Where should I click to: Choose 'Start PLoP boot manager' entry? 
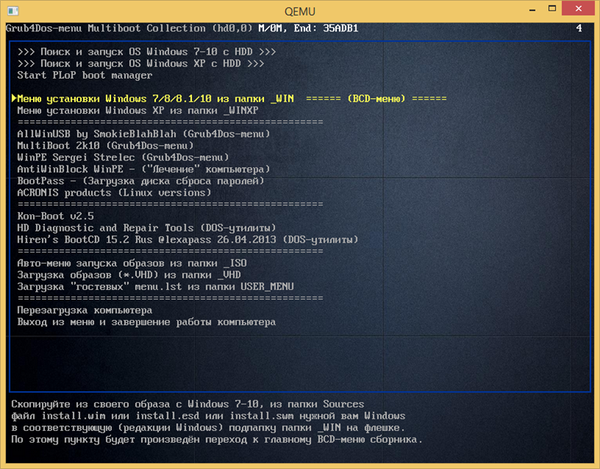[85, 75]
